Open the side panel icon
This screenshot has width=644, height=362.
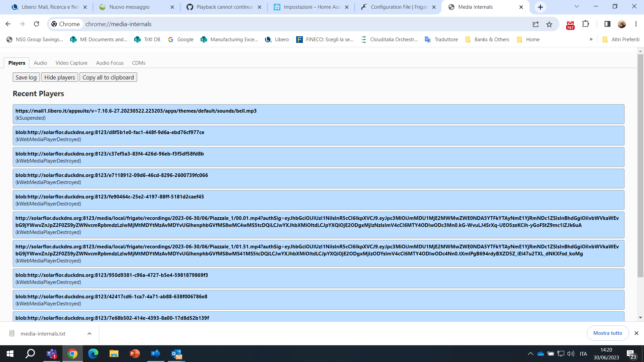(x=607, y=24)
